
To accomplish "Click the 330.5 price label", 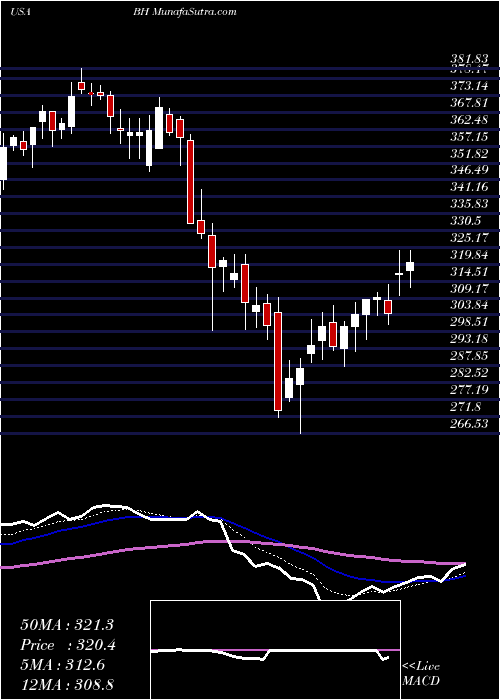I will point(465,222).
